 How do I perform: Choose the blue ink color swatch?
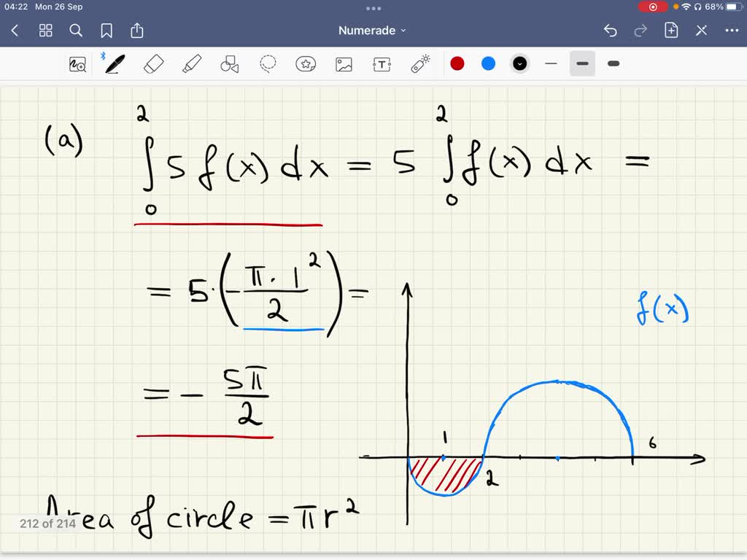(x=488, y=63)
